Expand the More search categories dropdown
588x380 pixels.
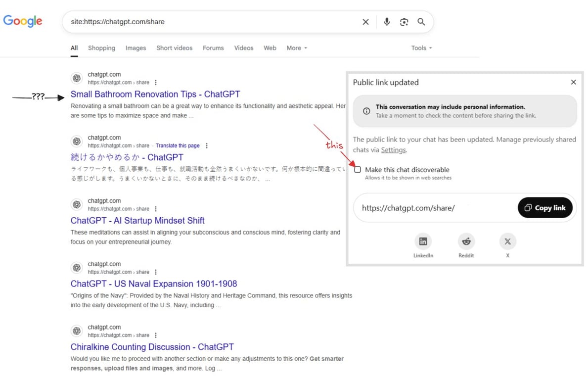click(296, 48)
